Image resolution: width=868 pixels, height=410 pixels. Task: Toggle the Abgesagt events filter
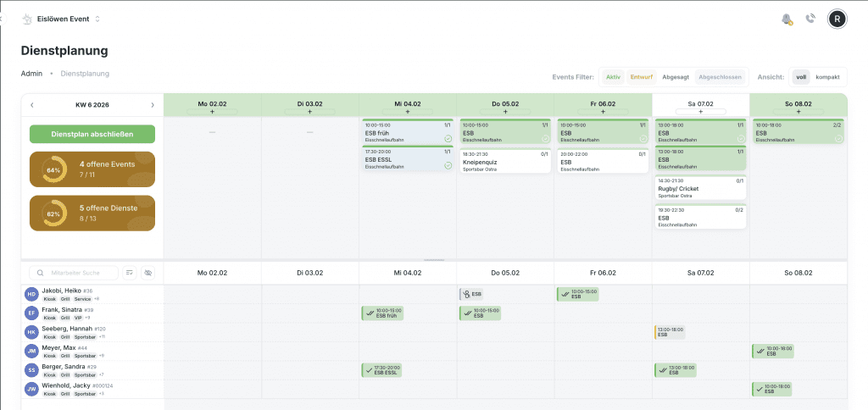[676, 77]
